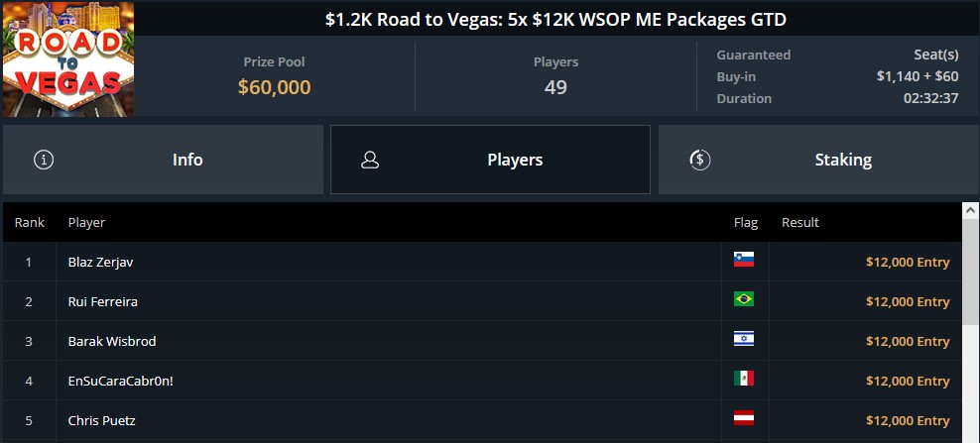Click the Staking dollar icon

coord(699,160)
